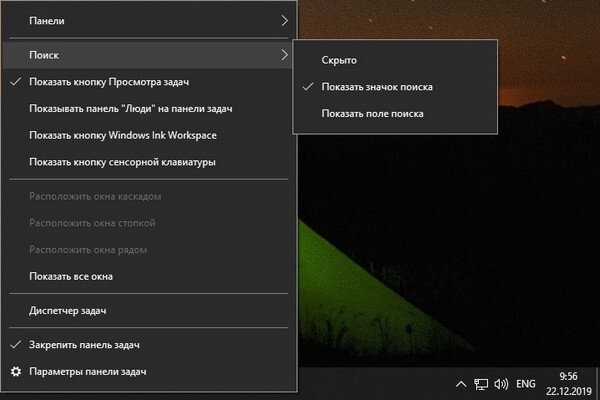Open the clock showing 9:56

(568, 384)
